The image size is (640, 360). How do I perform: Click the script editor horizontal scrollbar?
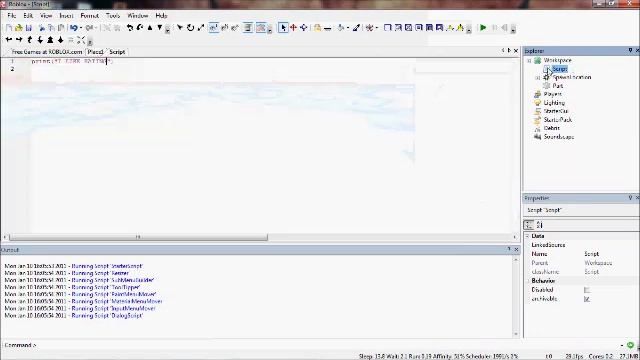tap(138, 237)
